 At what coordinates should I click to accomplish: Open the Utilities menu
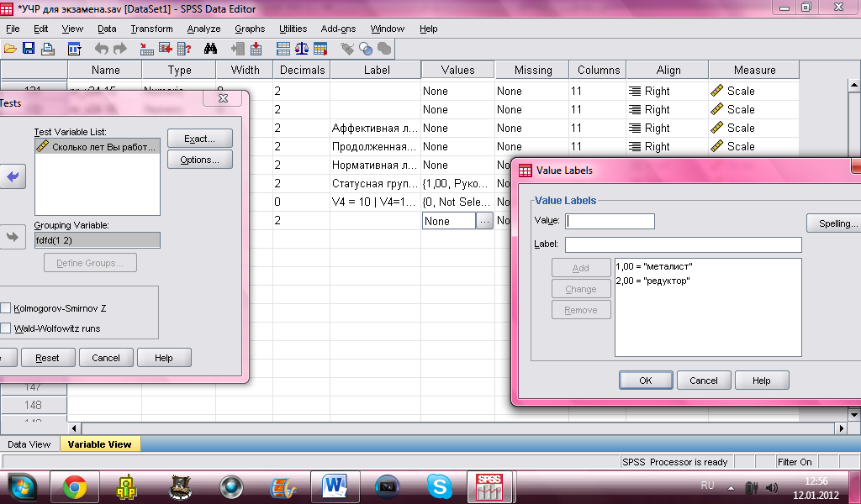pos(293,29)
